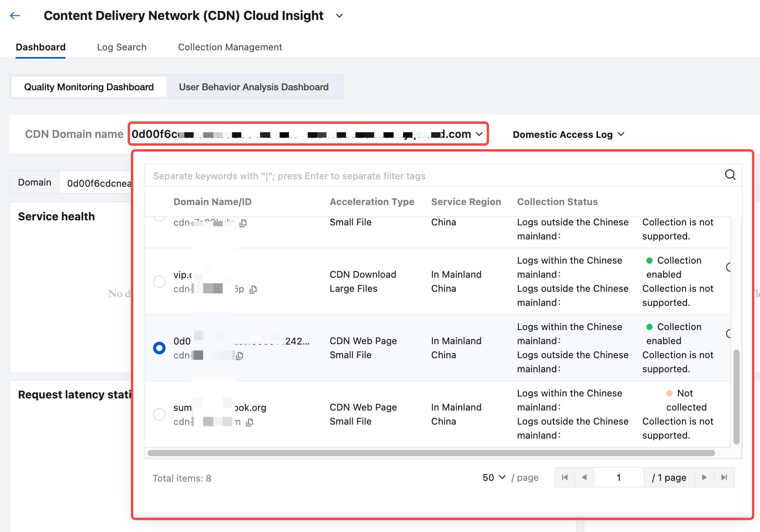Click the back arrow icon
The height and width of the screenshot is (532, 760).
click(x=15, y=16)
